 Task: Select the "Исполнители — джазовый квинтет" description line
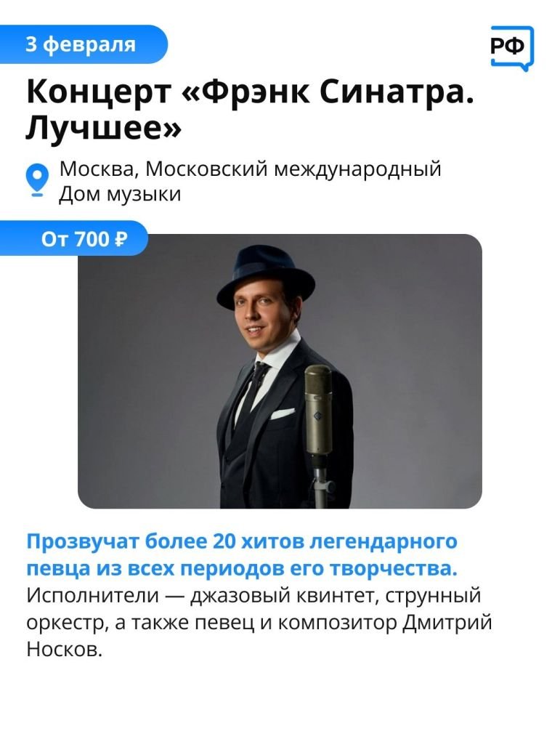coord(203,596)
